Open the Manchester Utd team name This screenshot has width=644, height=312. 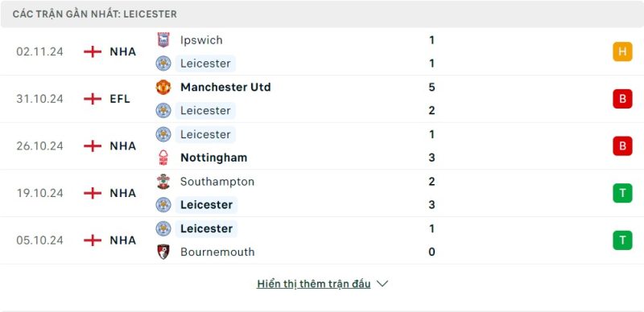pyautogui.click(x=225, y=87)
